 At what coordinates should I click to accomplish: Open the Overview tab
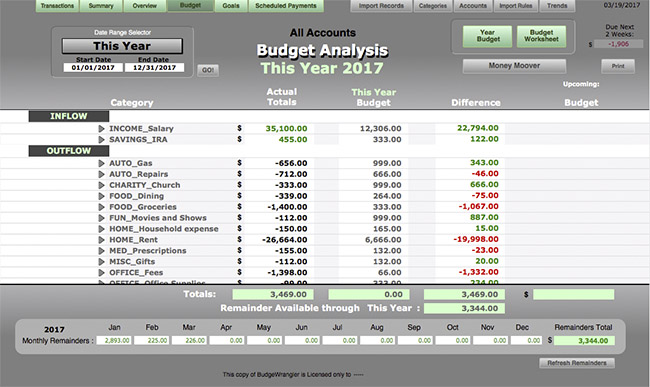pos(145,6)
